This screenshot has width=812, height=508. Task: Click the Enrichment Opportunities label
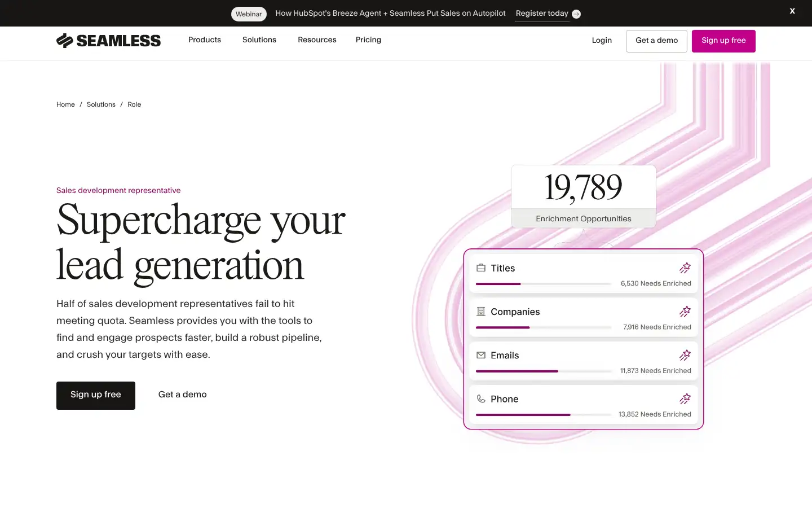click(584, 218)
